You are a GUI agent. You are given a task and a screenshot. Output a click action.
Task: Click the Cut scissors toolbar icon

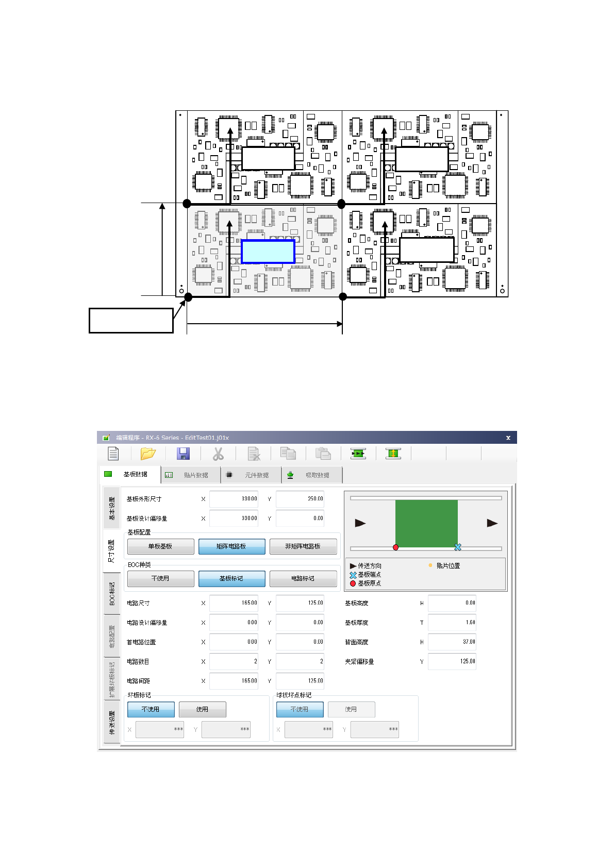[218, 454]
